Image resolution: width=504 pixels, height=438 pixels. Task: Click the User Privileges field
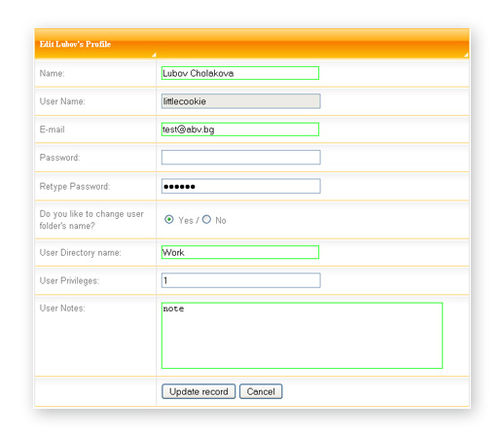tap(240, 280)
